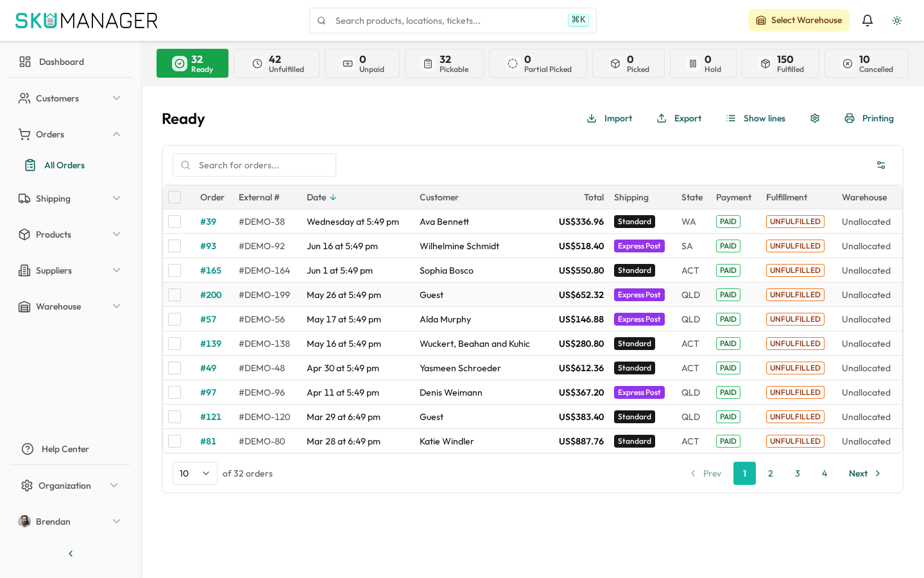Expand the Customers menu chevron
The image size is (924, 578).
117,98
